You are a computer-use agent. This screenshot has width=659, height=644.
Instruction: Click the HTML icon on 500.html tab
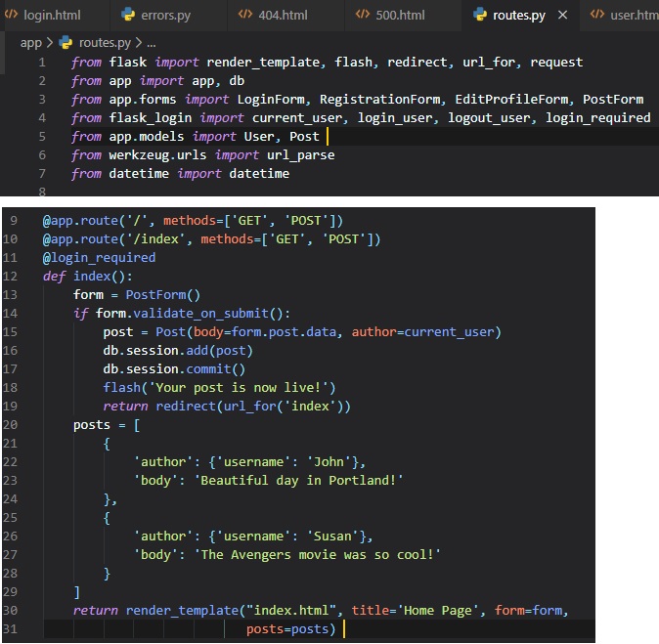(x=363, y=16)
